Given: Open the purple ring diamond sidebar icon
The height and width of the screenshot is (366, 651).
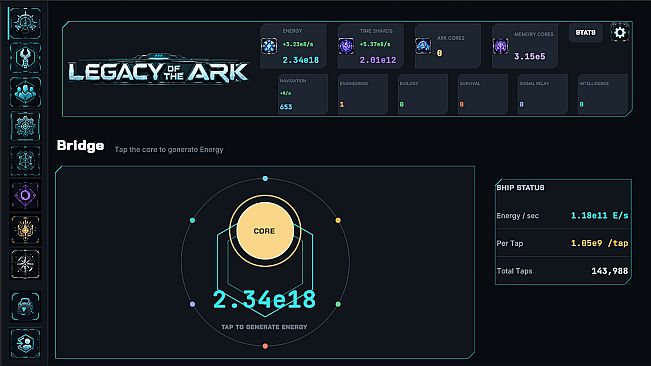Looking at the screenshot, I should pyautogui.click(x=25, y=195).
